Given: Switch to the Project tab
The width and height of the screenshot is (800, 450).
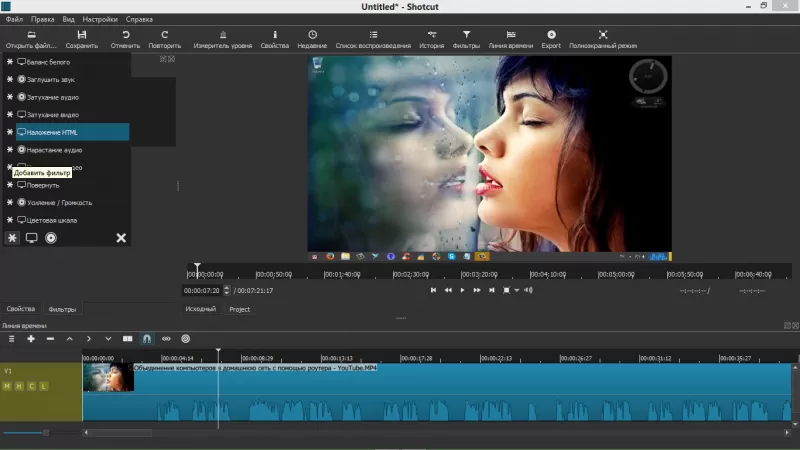Looking at the screenshot, I should point(239,309).
